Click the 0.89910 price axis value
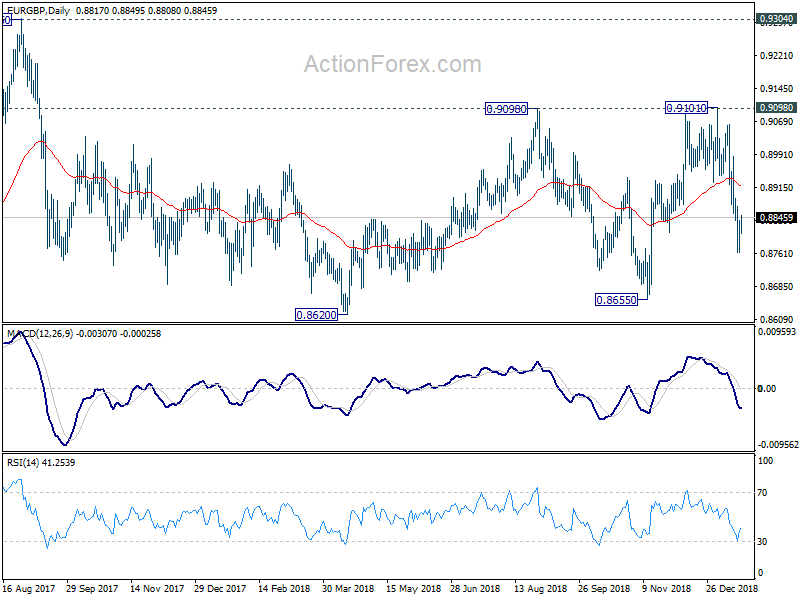Viewport: 800px width, 600px height. pos(777,155)
